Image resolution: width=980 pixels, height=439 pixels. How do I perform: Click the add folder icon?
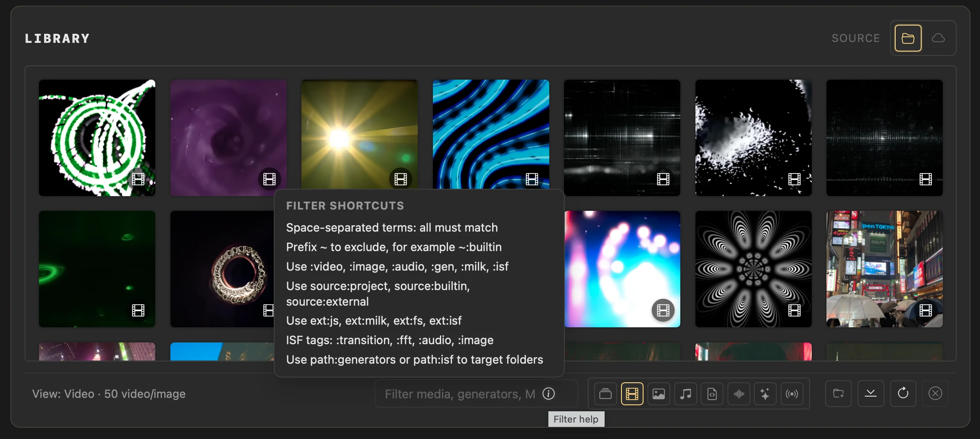point(839,394)
